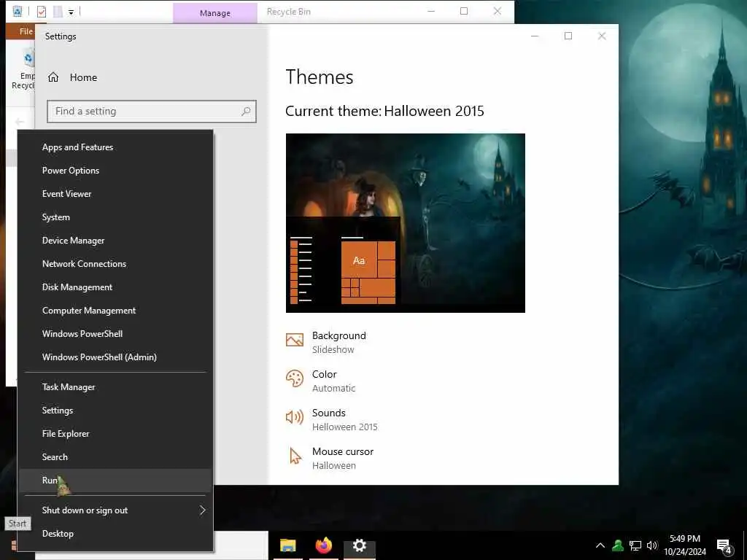
Task: Open File Explorer from the menu
Action: 115,434
